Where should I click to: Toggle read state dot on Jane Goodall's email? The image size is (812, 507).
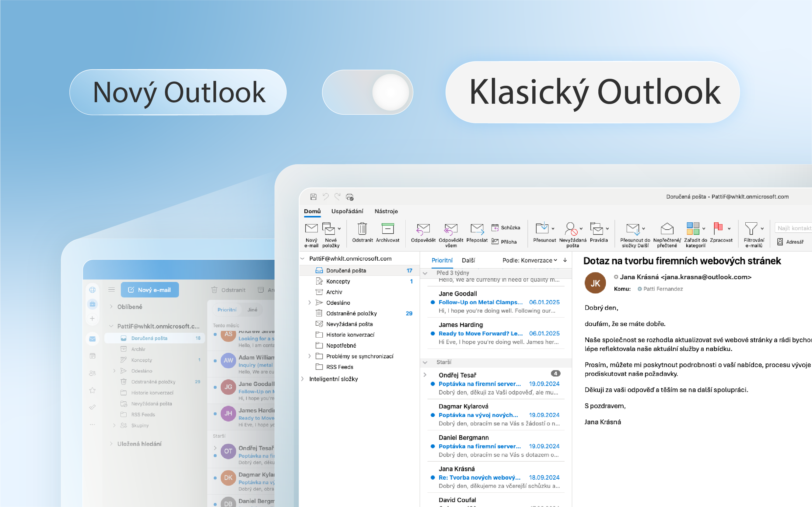[433, 302]
